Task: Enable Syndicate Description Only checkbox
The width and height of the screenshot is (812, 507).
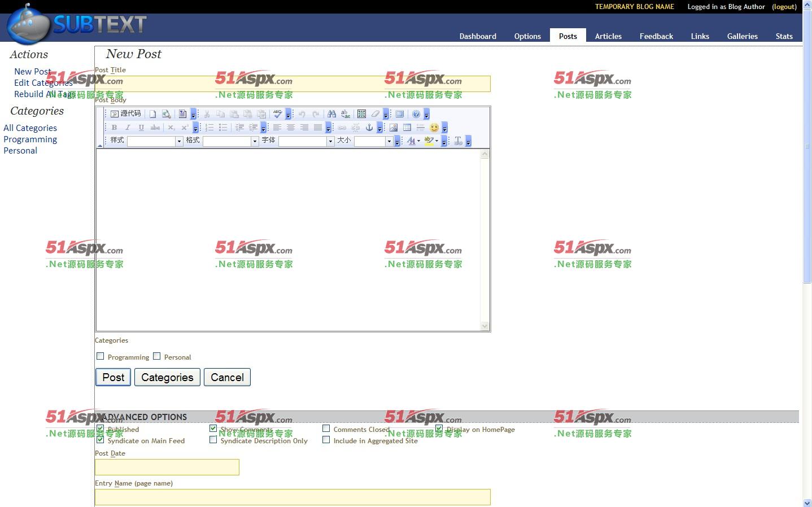Action: [213, 440]
